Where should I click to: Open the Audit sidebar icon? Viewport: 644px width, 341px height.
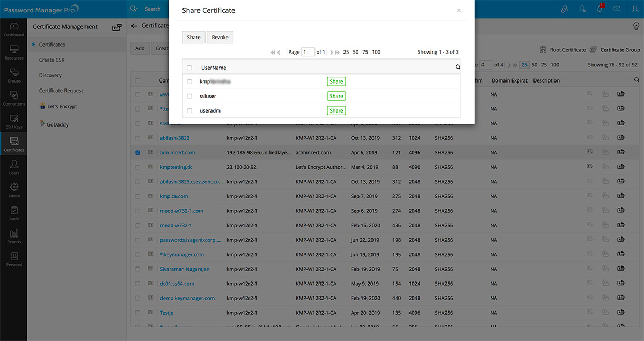pyautogui.click(x=14, y=213)
